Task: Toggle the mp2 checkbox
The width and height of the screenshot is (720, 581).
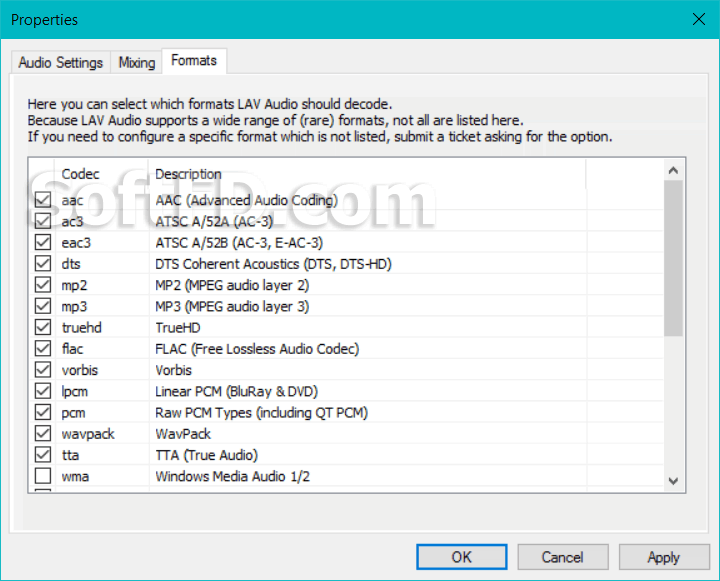Action: [43, 285]
